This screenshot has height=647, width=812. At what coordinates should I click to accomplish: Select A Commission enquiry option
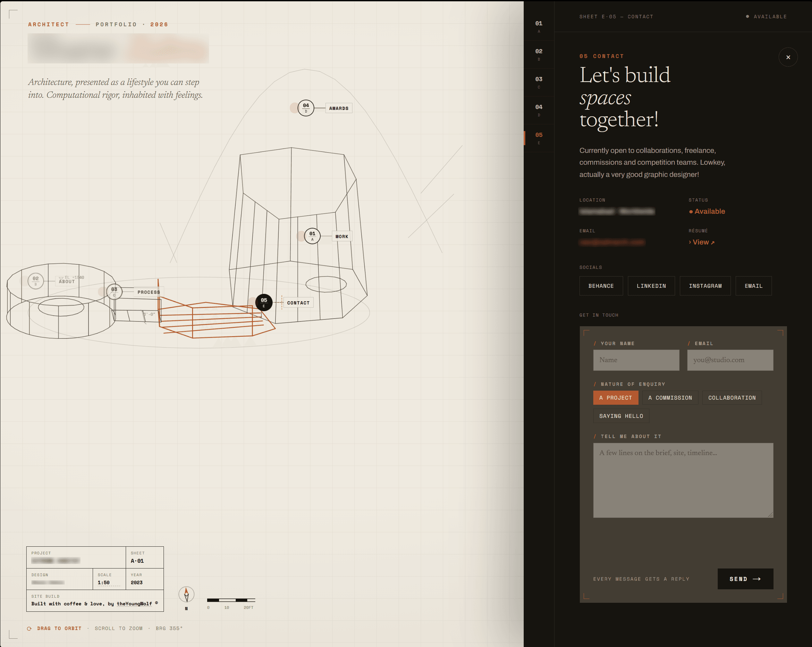pos(670,397)
